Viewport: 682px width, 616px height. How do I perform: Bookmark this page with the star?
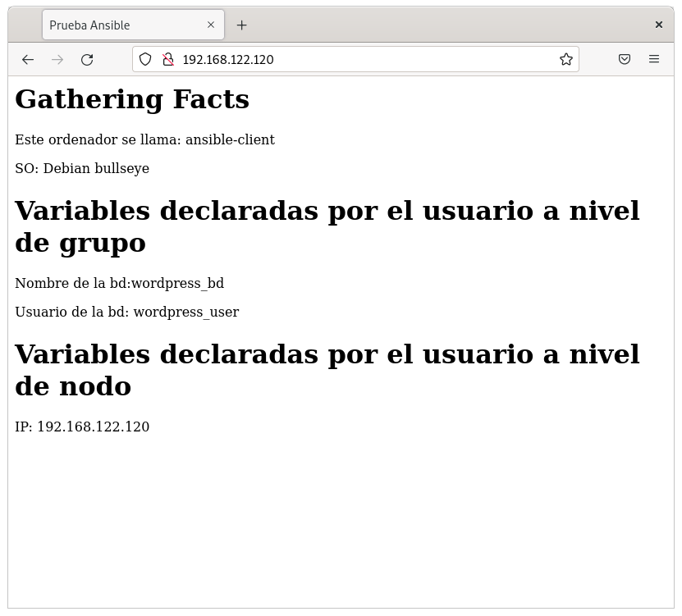(x=565, y=59)
